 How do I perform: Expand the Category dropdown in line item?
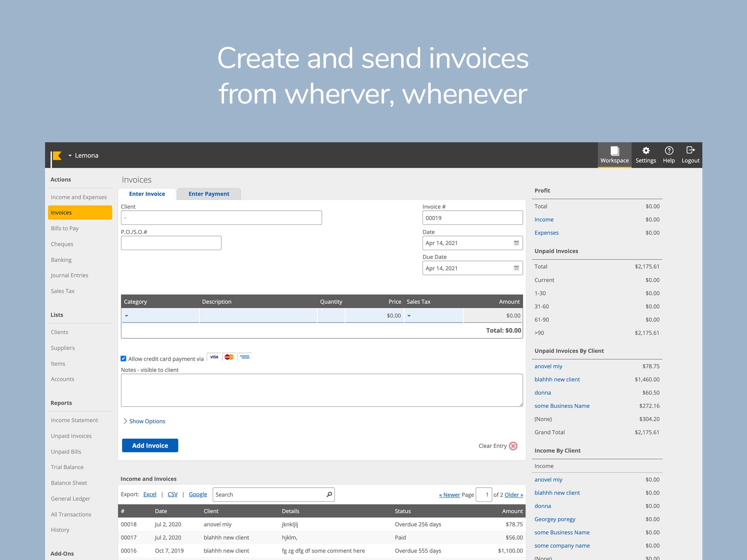click(x=126, y=316)
